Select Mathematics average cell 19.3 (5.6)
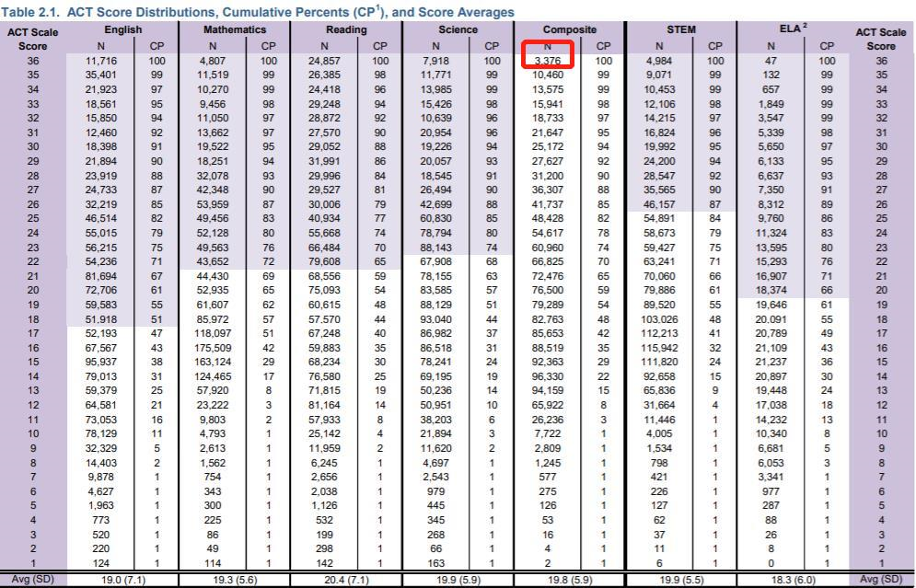The width and height of the screenshot is (916, 588). coord(235,580)
